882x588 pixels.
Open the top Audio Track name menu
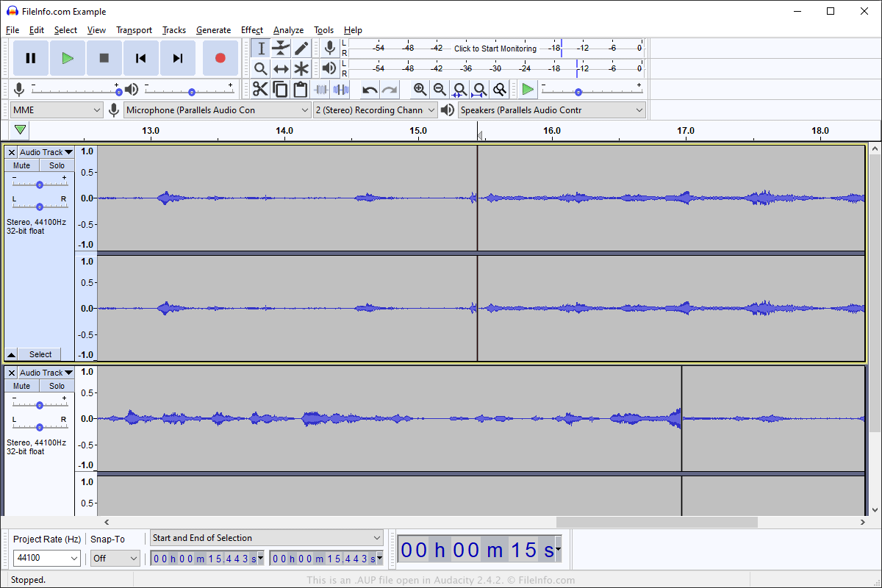pos(46,152)
